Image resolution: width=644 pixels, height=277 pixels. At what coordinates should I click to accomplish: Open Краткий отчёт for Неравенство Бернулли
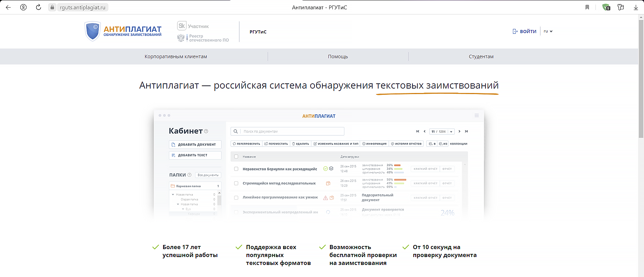coord(426,169)
